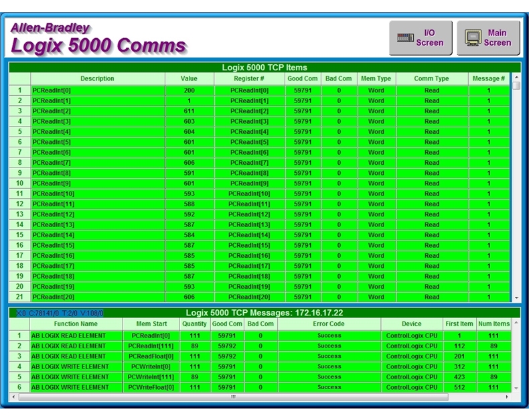The image size is (529, 420).
Task: Click the down arrow of the TCP Items scrollbar
Action: [516, 298]
